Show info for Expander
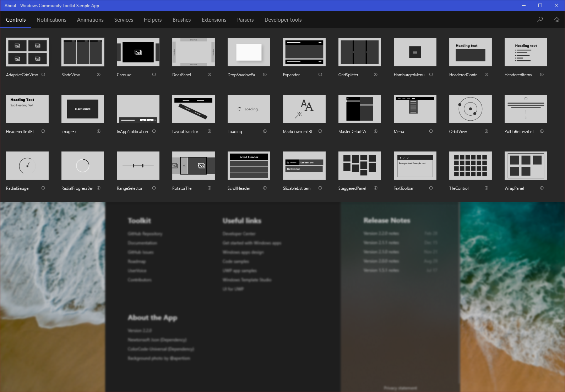565x392 pixels. [320, 74]
